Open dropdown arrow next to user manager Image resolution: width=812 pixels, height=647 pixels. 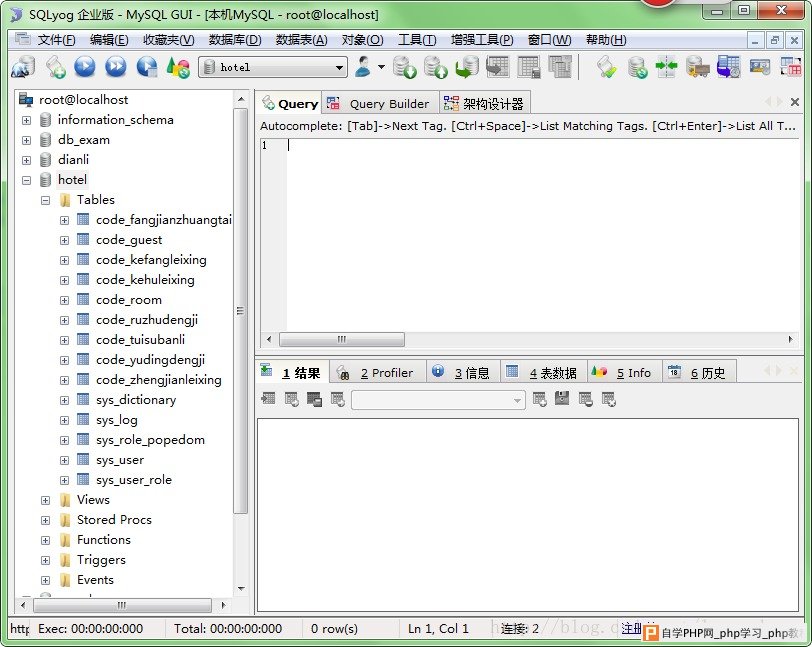(x=382, y=67)
